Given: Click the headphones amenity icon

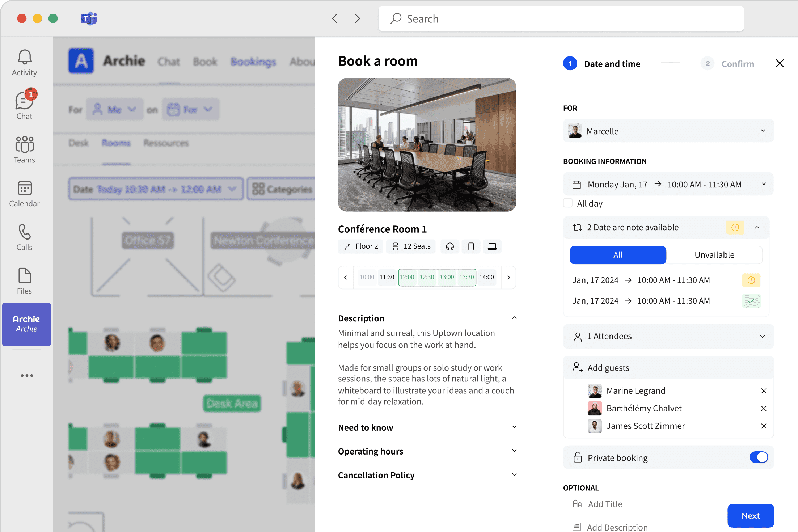Looking at the screenshot, I should coord(450,246).
